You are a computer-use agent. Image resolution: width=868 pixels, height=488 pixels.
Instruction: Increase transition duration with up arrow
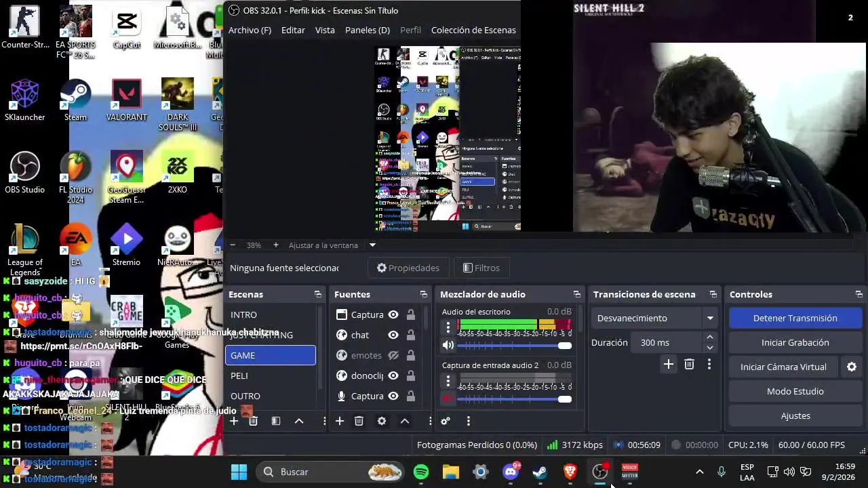click(710, 338)
